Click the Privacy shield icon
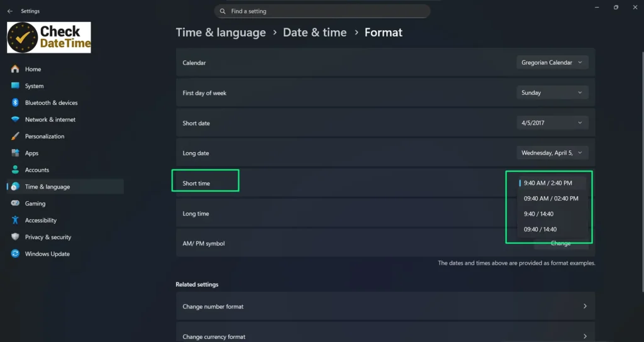 click(15, 237)
